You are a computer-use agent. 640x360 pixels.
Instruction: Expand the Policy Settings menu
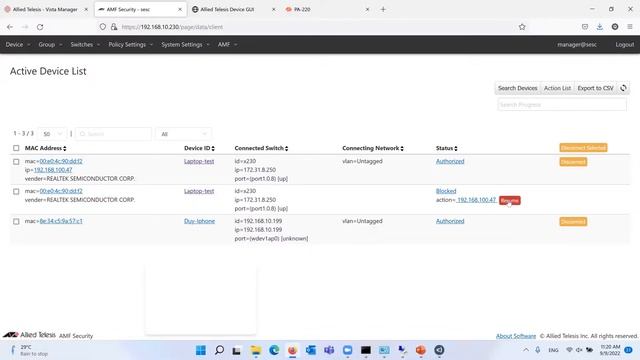coord(130,44)
